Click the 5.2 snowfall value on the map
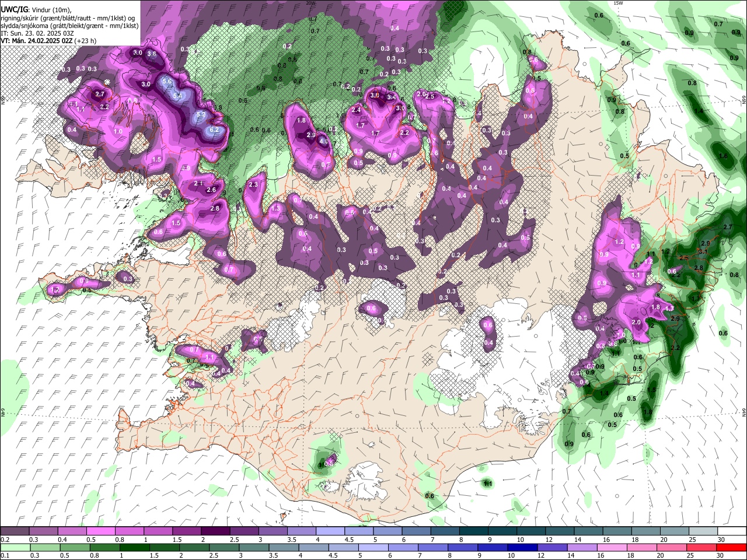Screen dimensions: 747x560 [x=201, y=114]
